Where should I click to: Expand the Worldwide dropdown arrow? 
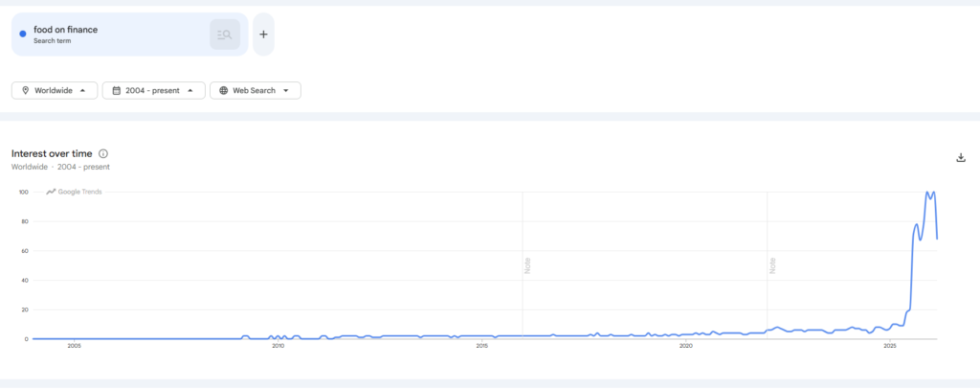pos(82,91)
